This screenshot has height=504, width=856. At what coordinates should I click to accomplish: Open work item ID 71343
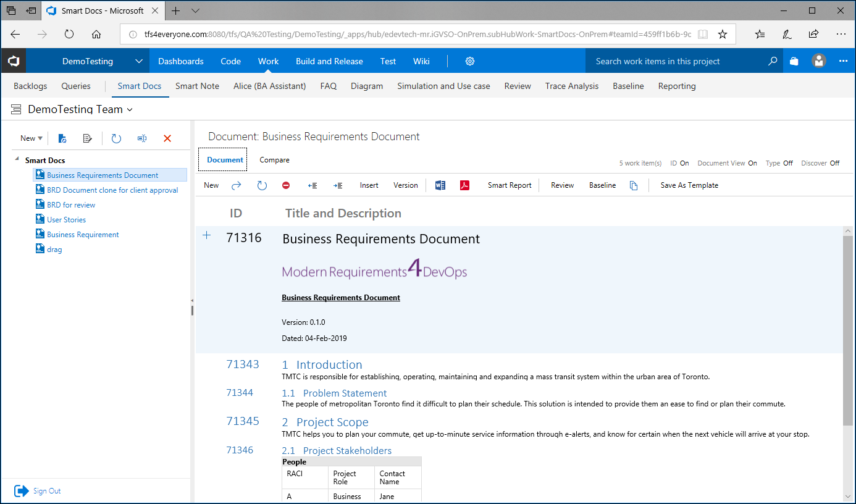click(x=243, y=364)
